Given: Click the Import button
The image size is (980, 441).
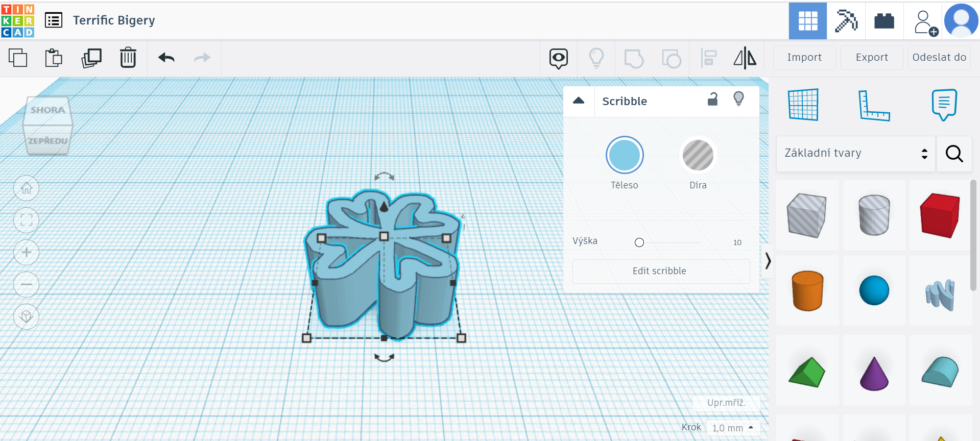Looking at the screenshot, I should tap(804, 58).
